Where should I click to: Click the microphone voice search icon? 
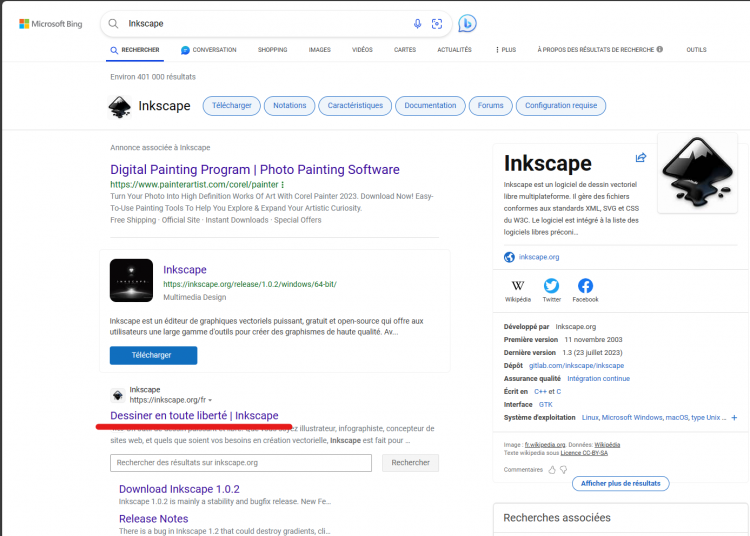(x=417, y=24)
